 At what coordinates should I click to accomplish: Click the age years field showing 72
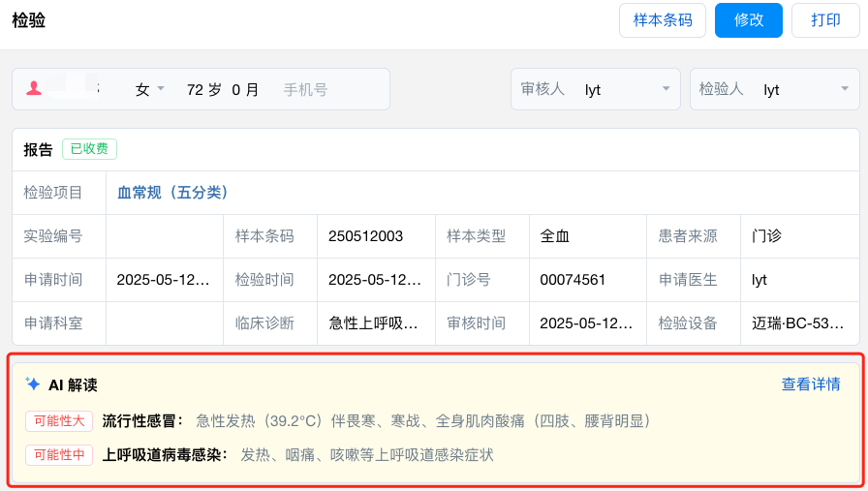[x=195, y=89]
